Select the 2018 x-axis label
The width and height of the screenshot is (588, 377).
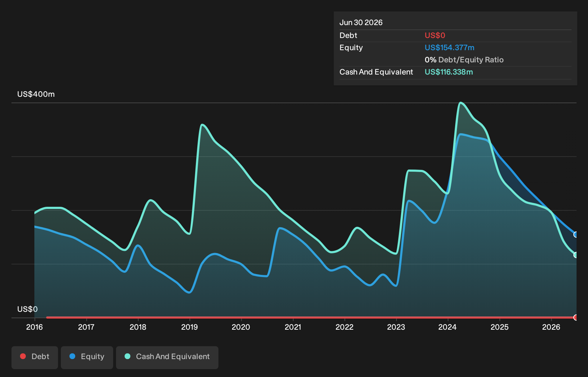coord(138,327)
